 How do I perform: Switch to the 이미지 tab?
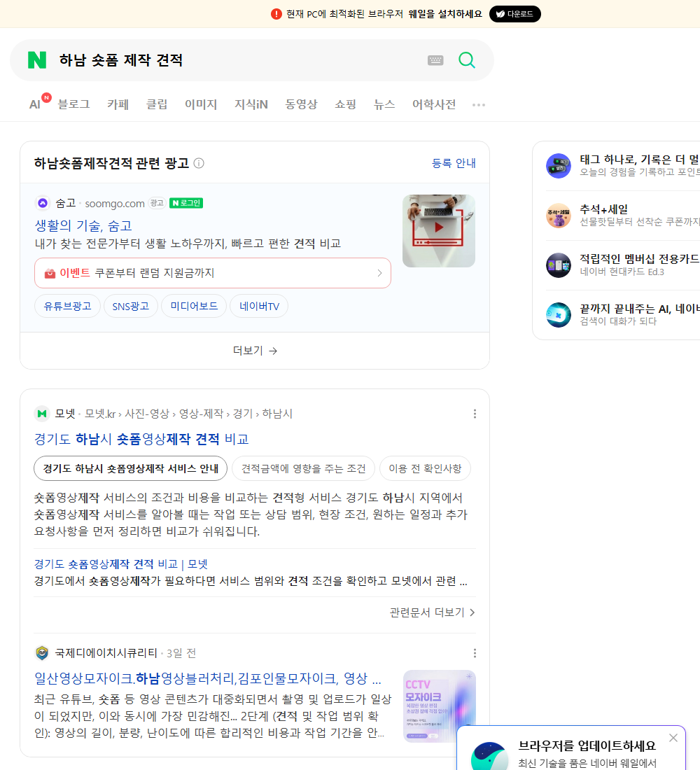201,104
